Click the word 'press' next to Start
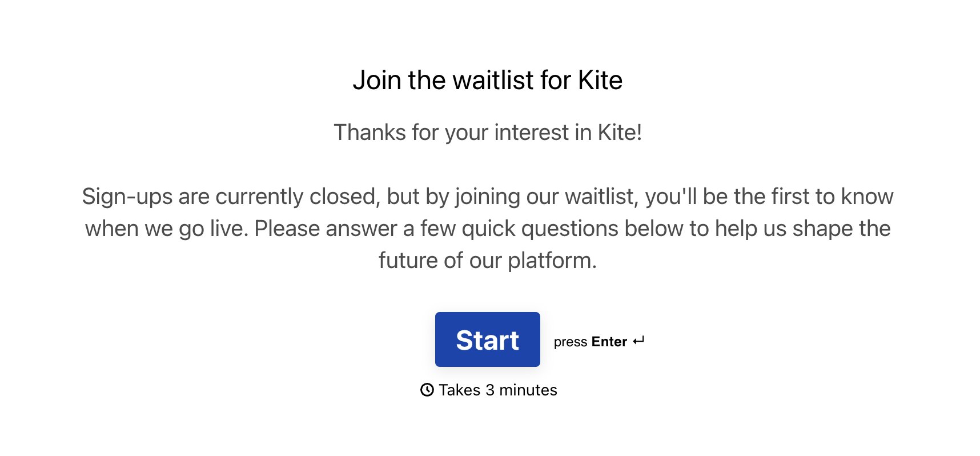 pos(571,342)
